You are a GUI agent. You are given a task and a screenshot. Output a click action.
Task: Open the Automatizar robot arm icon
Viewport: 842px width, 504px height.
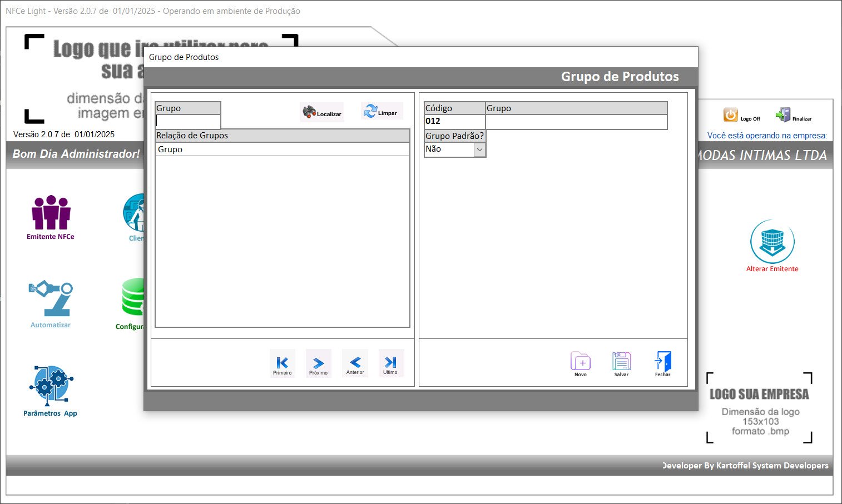(51, 303)
